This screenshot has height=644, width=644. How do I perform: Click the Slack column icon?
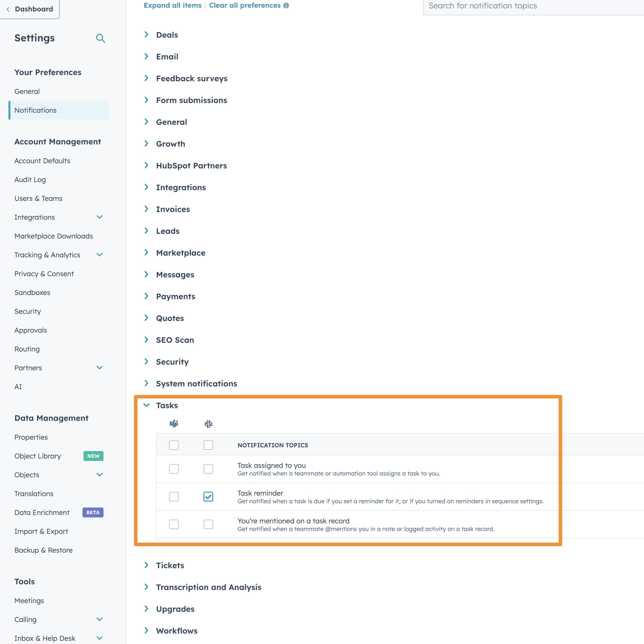tap(208, 424)
